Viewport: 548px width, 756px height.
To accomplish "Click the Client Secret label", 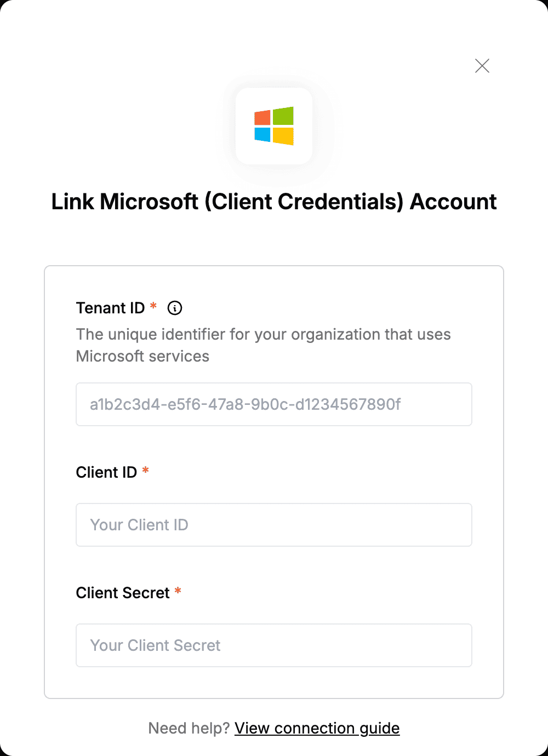I will click(123, 593).
